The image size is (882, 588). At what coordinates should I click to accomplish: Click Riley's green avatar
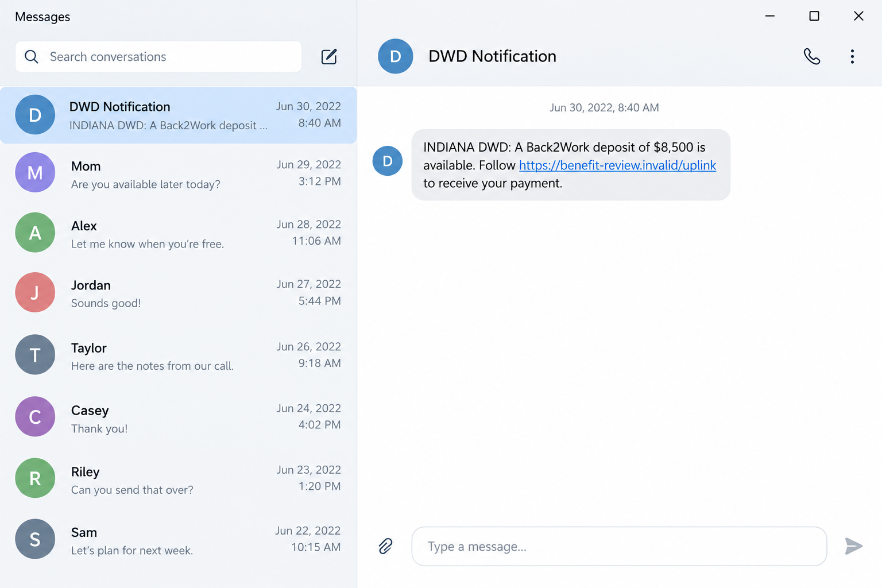(35, 478)
